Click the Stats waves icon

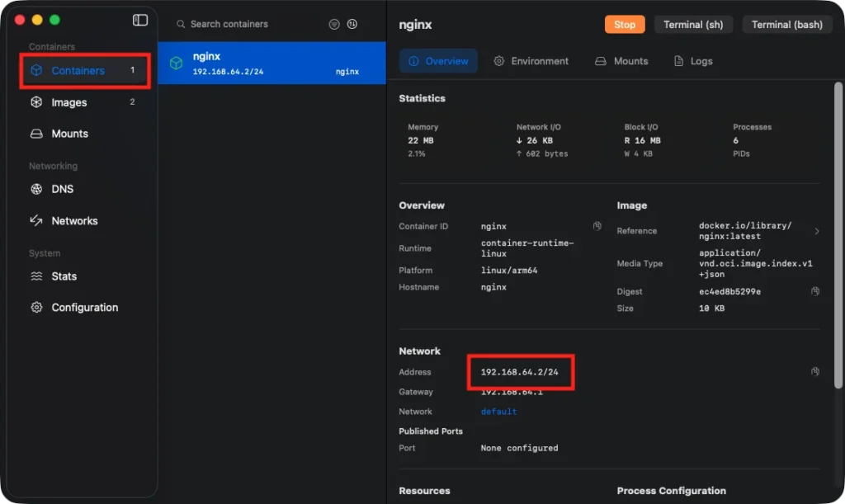[x=36, y=276]
